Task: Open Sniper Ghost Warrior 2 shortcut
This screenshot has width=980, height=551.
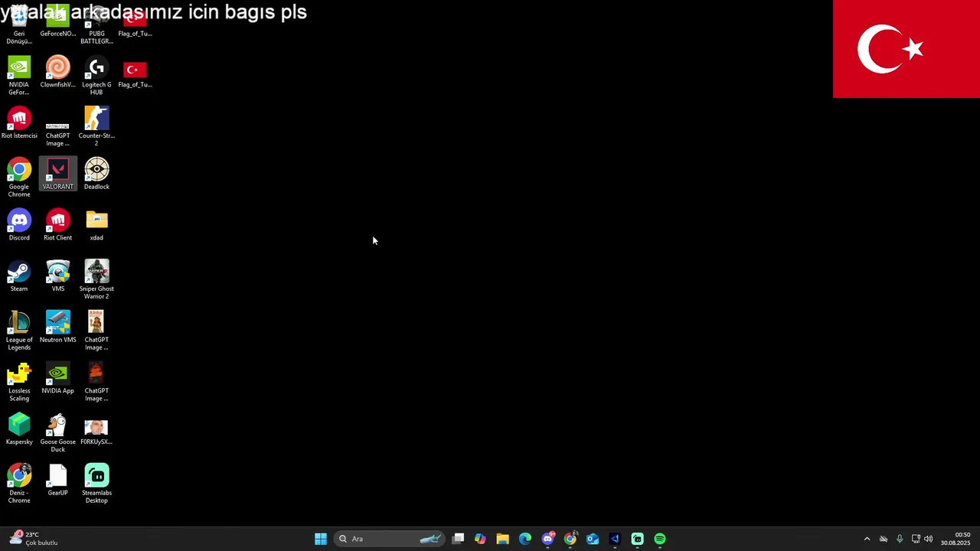Action: (96, 280)
